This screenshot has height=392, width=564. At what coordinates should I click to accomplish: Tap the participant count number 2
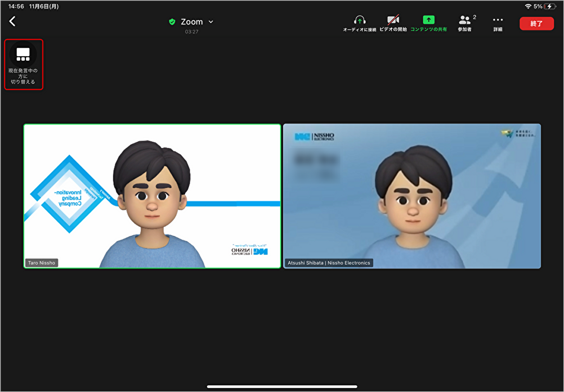pyautogui.click(x=475, y=17)
